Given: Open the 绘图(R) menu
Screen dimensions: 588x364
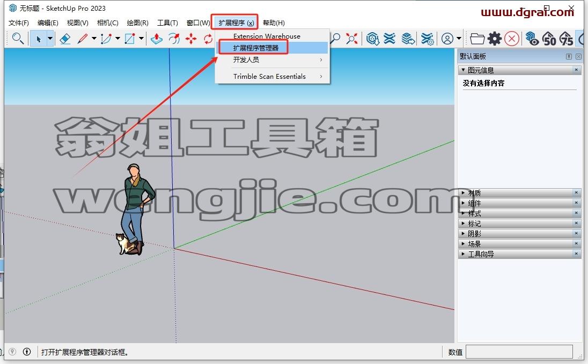Looking at the screenshot, I should click(138, 23).
